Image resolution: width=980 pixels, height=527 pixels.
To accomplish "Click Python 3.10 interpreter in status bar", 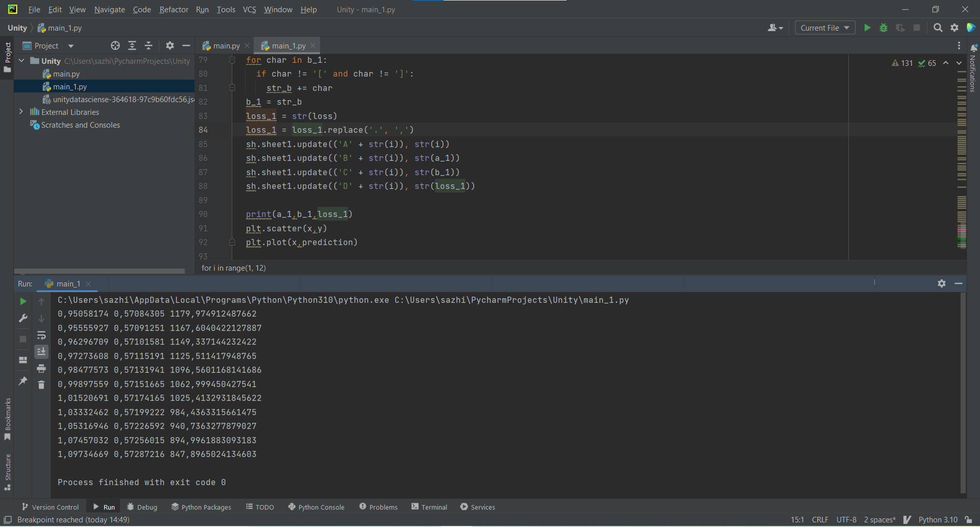I will (x=938, y=520).
